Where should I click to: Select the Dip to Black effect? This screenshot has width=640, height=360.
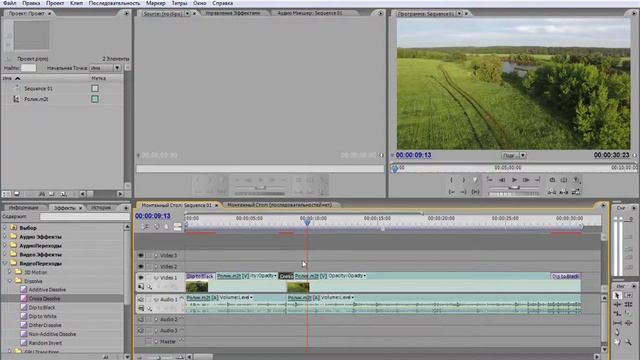click(x=42, y=307)
